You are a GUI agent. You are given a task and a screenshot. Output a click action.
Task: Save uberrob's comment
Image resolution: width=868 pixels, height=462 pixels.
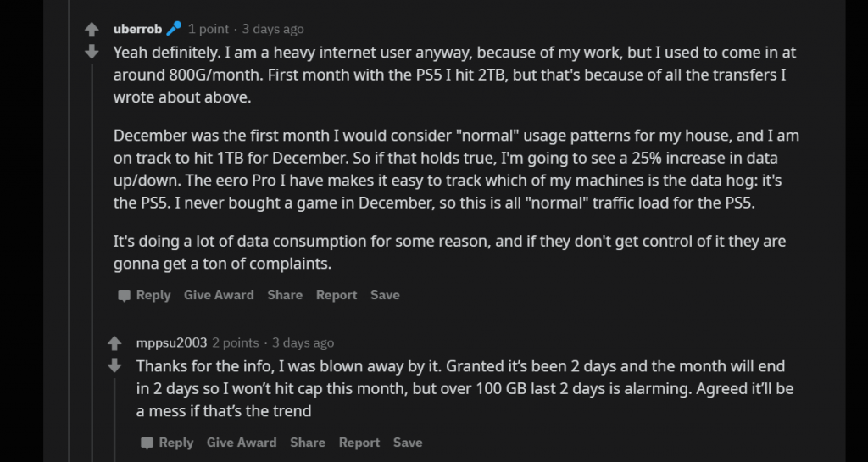(x=385, y=295)
